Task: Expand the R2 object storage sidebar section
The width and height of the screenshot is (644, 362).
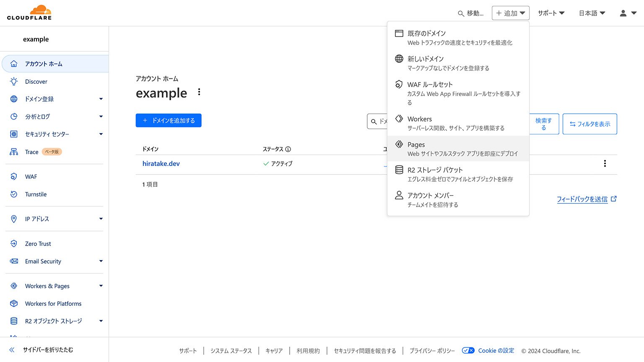Action: 101,321
